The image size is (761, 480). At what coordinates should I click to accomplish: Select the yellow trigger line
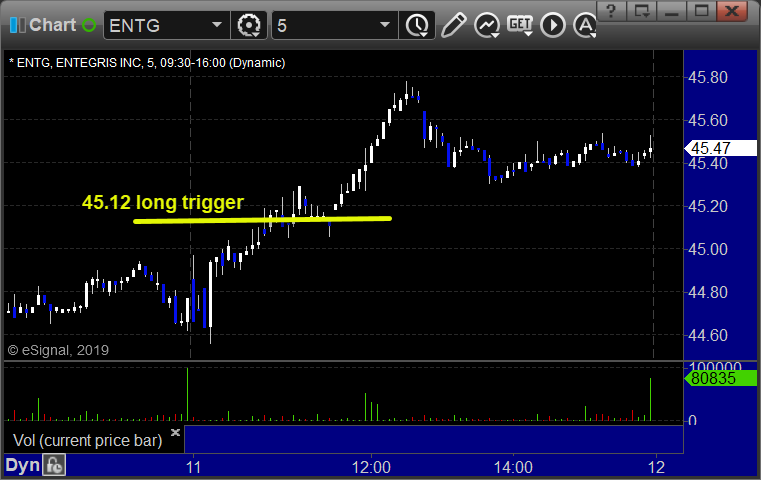pos(262,220)
